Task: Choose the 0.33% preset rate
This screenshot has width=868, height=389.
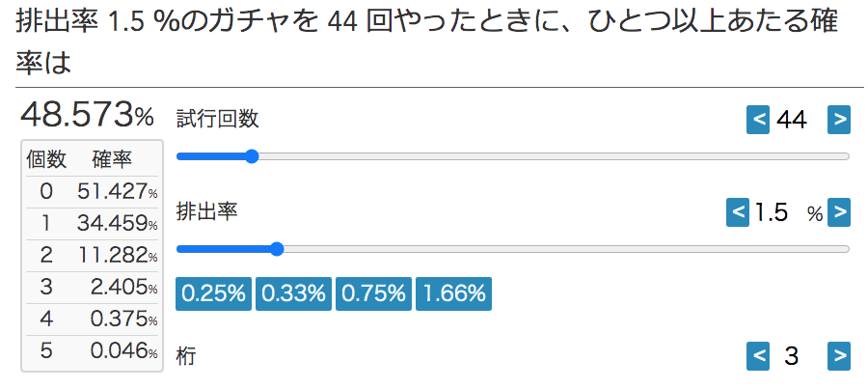Action: pyautogui.click(x=293, y=293)
